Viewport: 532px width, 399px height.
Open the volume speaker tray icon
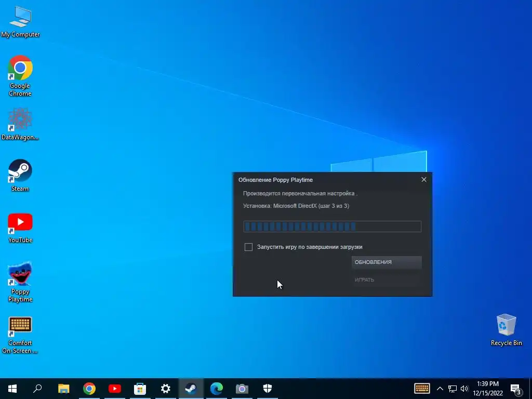pyautogui.click(x=464, y=389)
